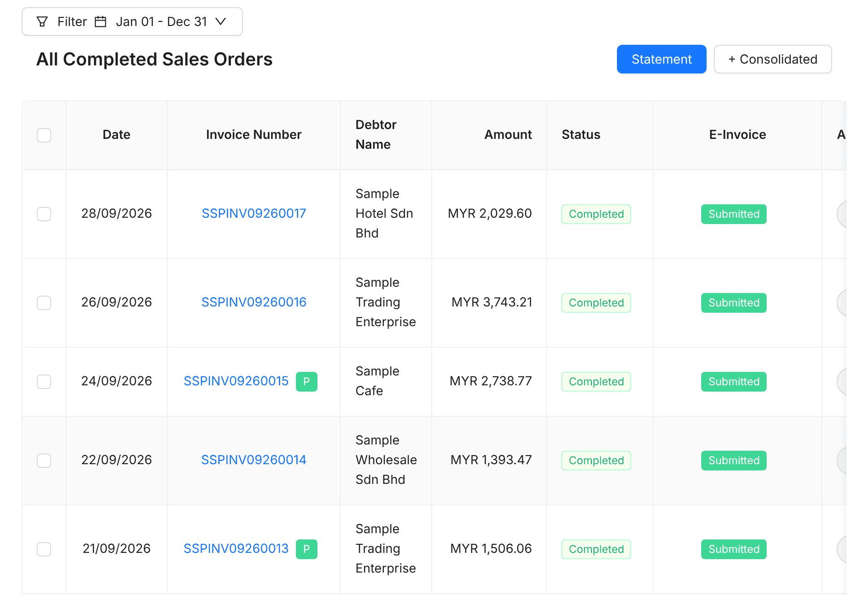Image resolution: width=868 pixels, height=595 pixels.
Task: Expand the Jan 01 - Dec 31 date range chevron
Action: coord(221,22)
